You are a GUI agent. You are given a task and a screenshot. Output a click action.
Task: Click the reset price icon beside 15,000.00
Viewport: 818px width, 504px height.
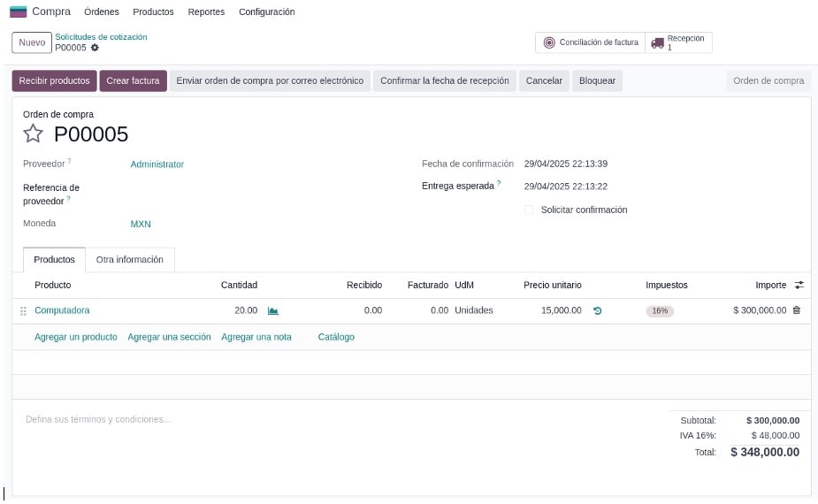[597, 310]
